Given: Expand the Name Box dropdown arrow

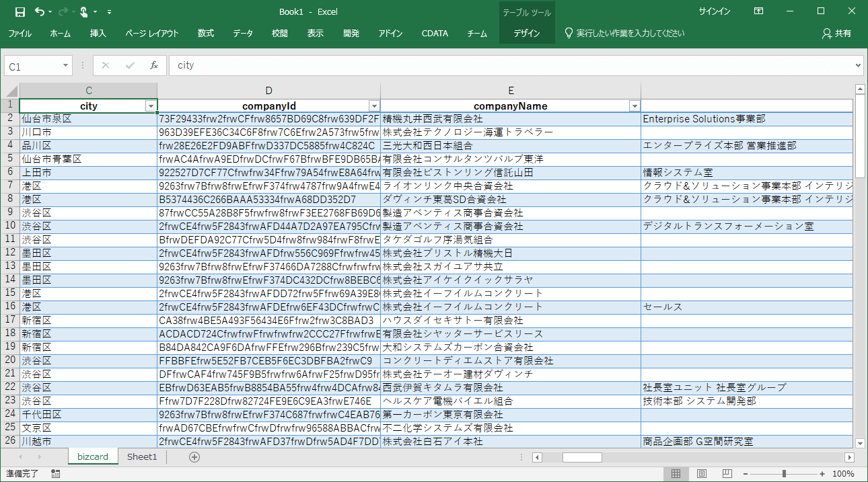Looking at the screenshot, I should point(65,66).
